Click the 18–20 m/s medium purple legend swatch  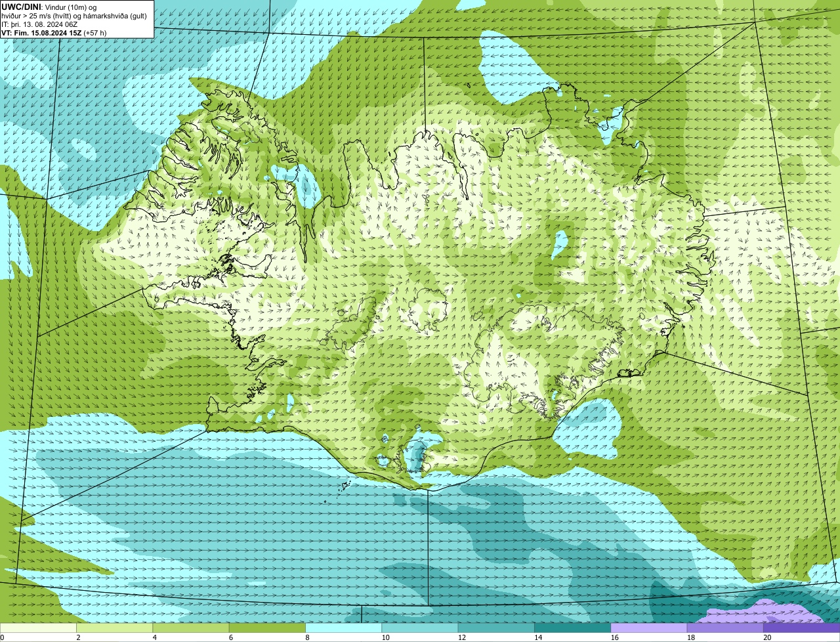(x=725, y=628)
